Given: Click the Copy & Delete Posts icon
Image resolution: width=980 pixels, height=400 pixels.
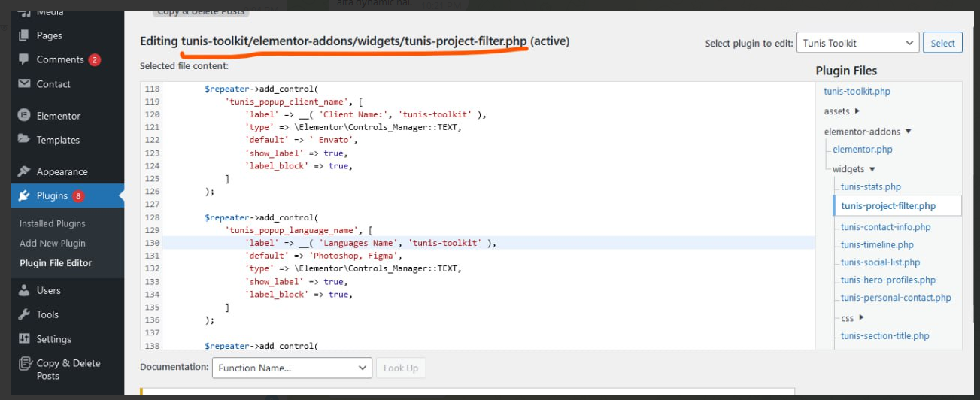Looking at the screenshot, I should 24,363.
